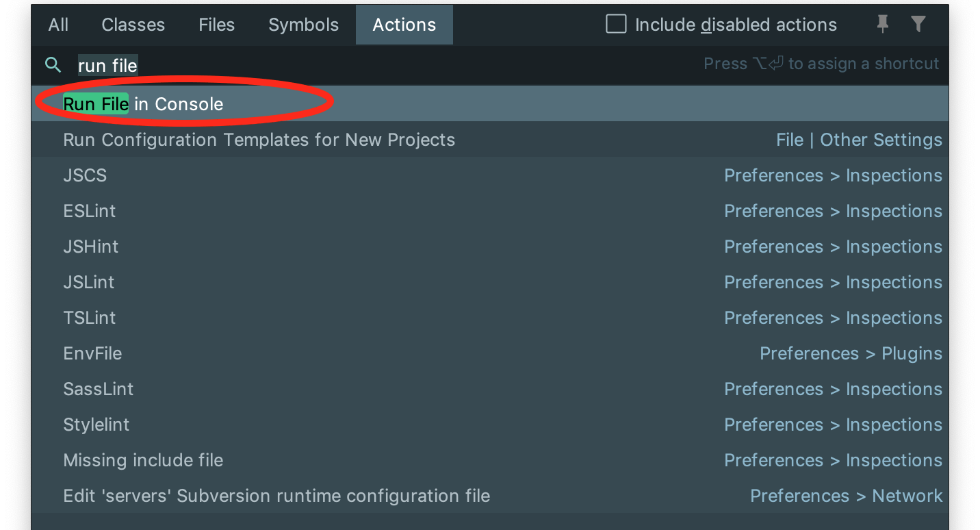Click the pin popup icon
Image resolution: width=980 pixels, height=530 pixels.
(883, 25)
